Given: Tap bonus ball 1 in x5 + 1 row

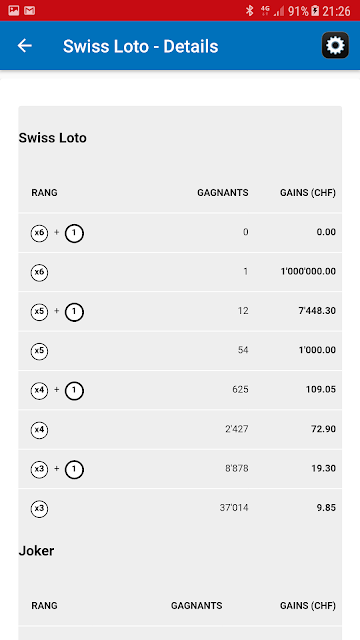Looking at the screenshot, I should point(74,312).
